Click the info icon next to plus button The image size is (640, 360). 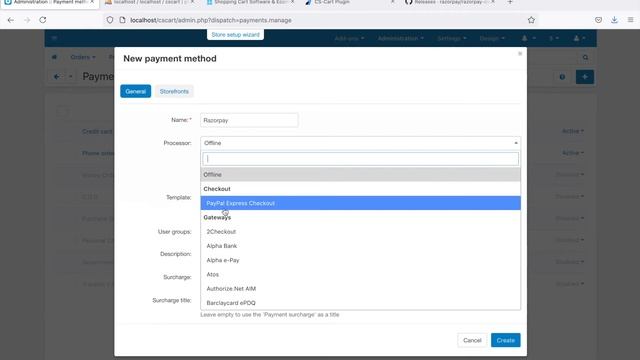tap(562, 77)
